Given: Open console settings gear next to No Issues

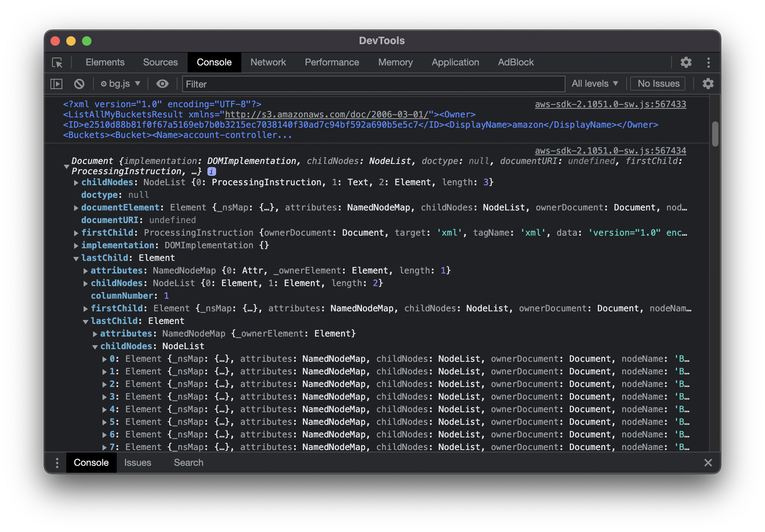Looking at the screenshot, I should (x=708, y=84).
